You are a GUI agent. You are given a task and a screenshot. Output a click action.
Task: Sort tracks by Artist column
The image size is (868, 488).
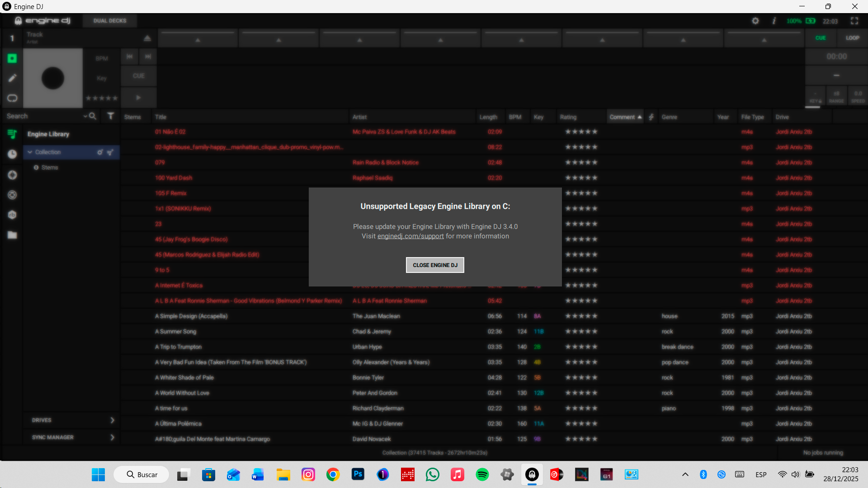413,117
